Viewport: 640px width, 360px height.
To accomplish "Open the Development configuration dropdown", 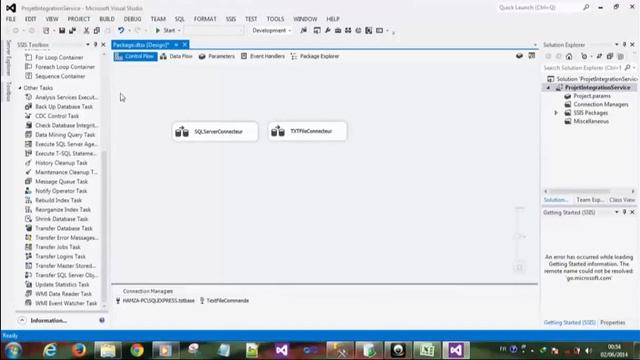I will 271,30.
